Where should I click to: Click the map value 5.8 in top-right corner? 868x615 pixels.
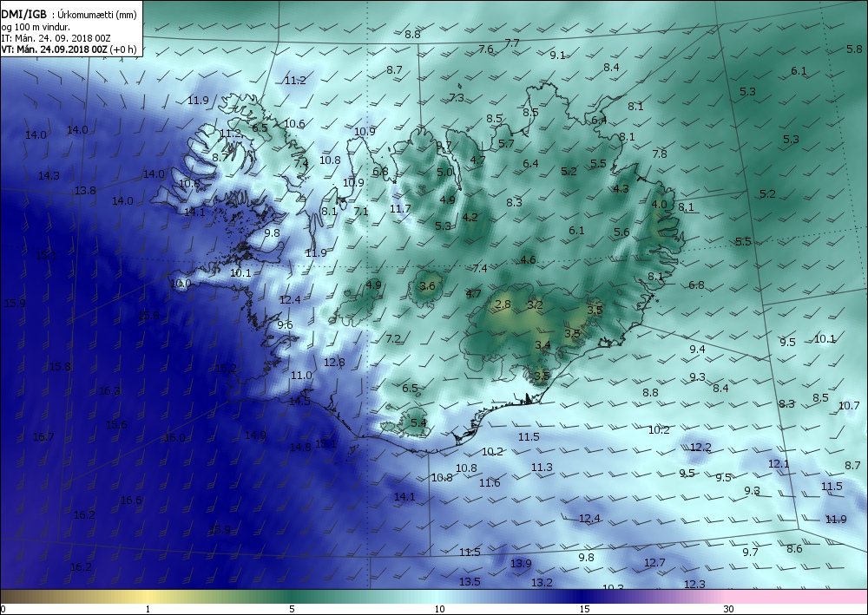click(855, 49)
